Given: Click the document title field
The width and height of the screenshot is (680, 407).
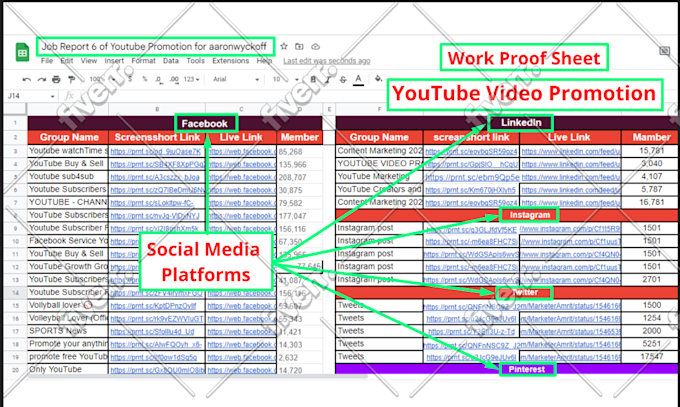Looking at the screenshot, I should coord(155,46).
